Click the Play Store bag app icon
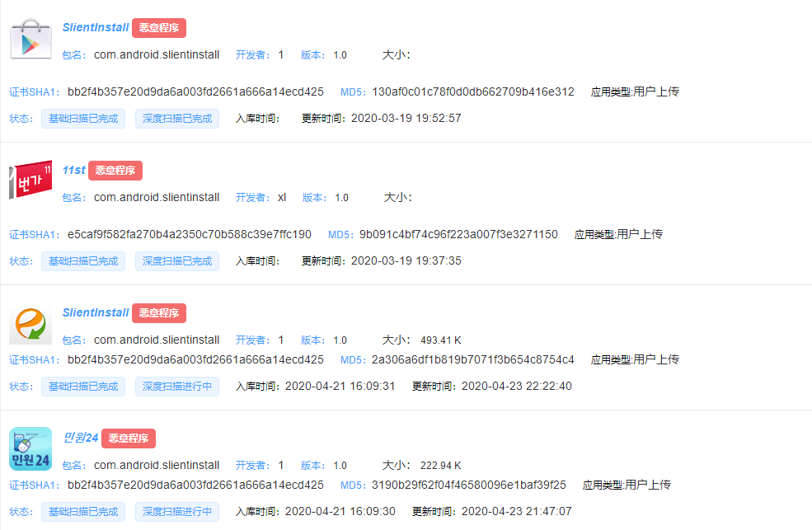 click(31, 40)
